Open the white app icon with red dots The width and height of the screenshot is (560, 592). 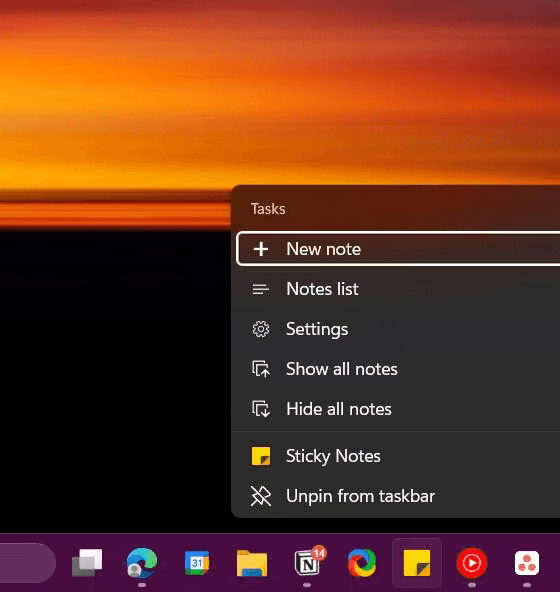pos(527,563)
